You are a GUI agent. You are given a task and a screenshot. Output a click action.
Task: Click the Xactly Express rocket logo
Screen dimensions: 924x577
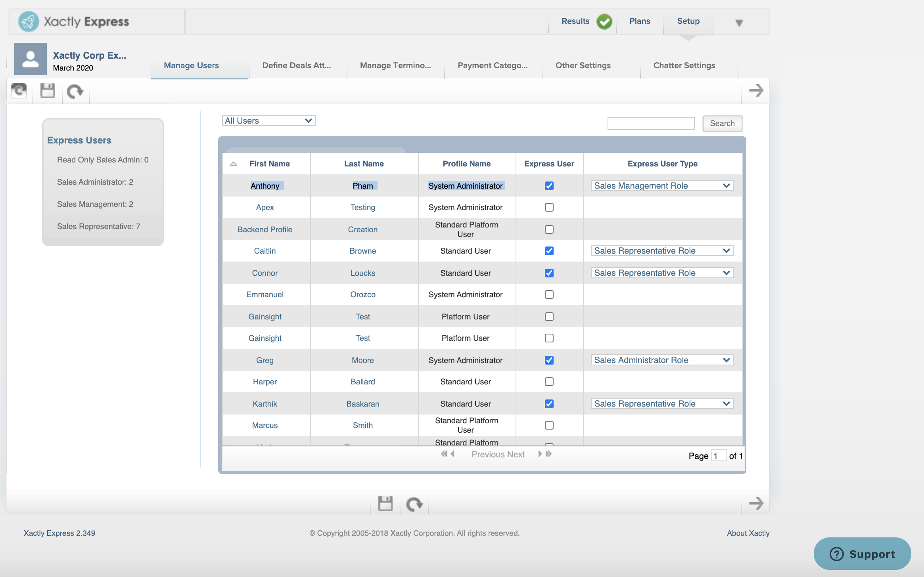29,21
